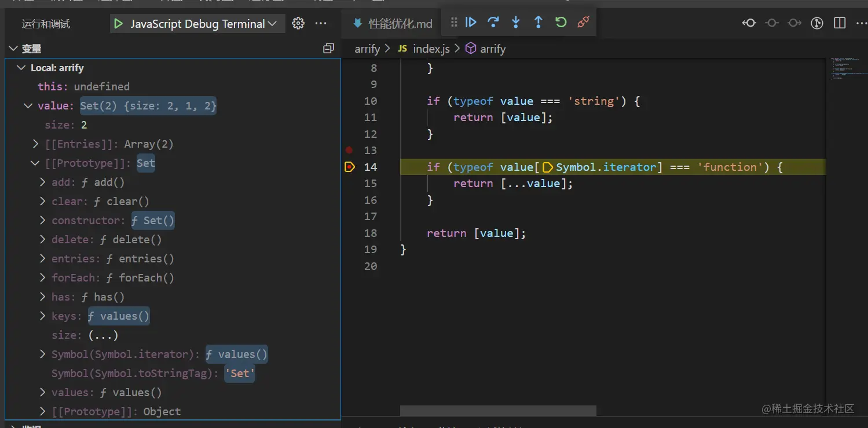This screenshot has height=428, width=868.
Task: Expand the add: ƒ add() entry
Action: (x=43, y=182)
